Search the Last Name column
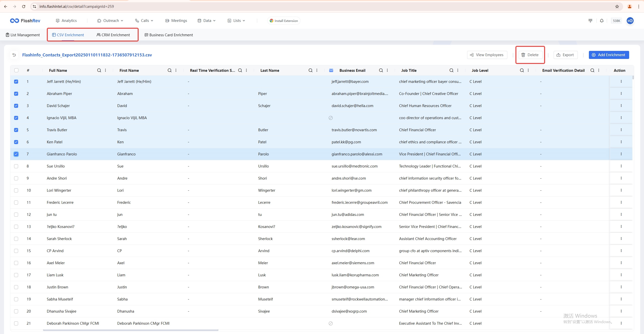 tap(311, 71)
